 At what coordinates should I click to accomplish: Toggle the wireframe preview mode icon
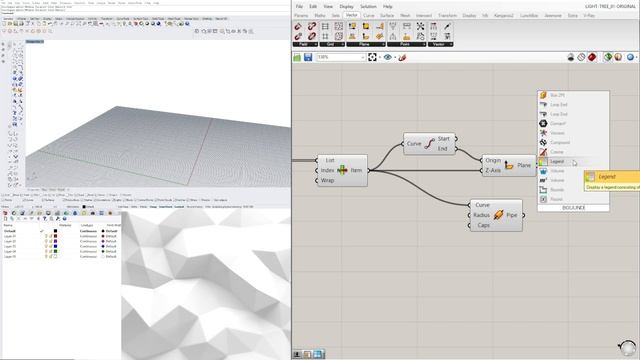(x=582, y=57)
